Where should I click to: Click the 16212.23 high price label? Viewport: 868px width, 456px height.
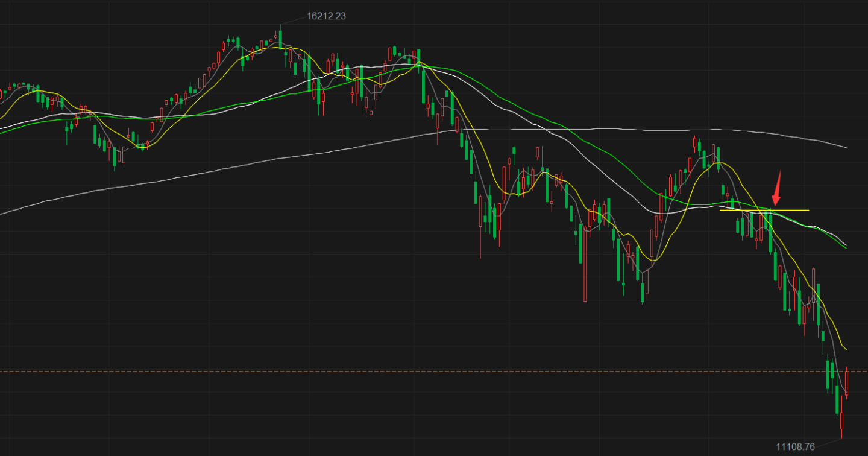click(326, 16)
